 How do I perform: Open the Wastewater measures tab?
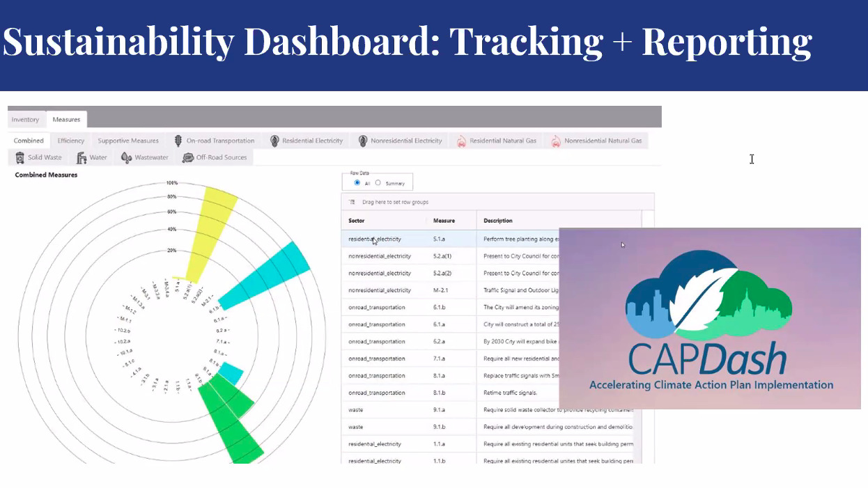coord(145,157)
